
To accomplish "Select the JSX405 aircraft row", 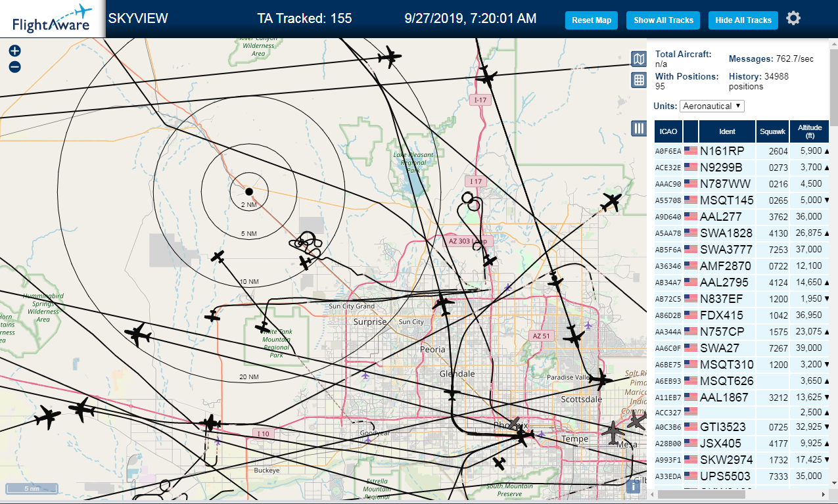I will [741, 443].
